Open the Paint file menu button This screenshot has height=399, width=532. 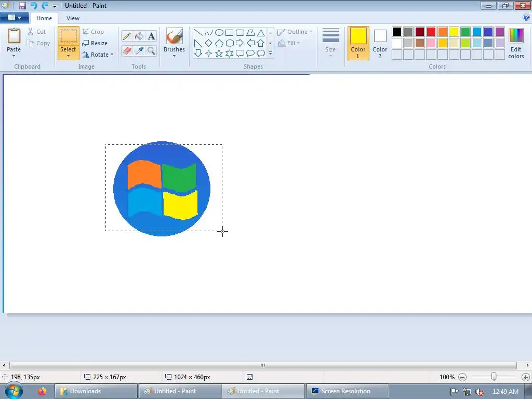14,18
